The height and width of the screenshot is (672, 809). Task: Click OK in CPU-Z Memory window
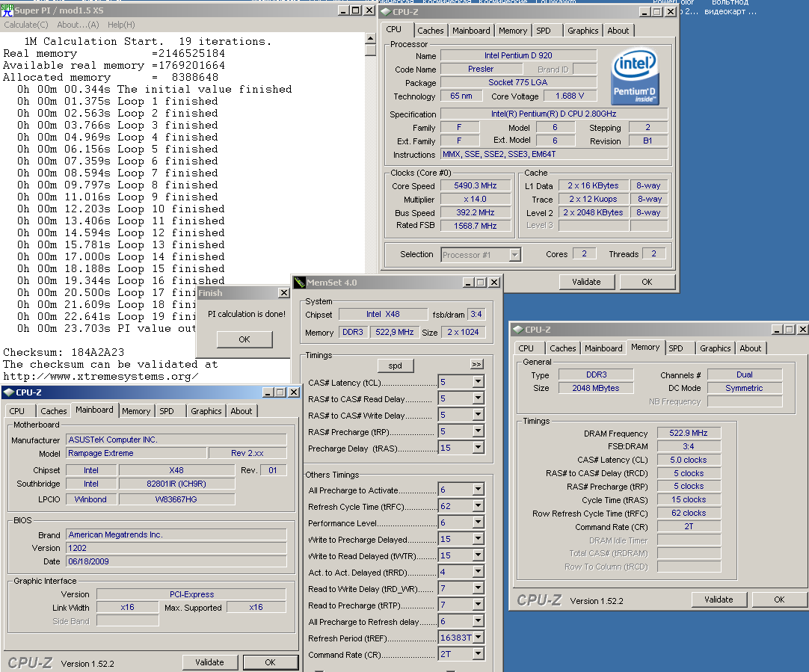[779, 599]
